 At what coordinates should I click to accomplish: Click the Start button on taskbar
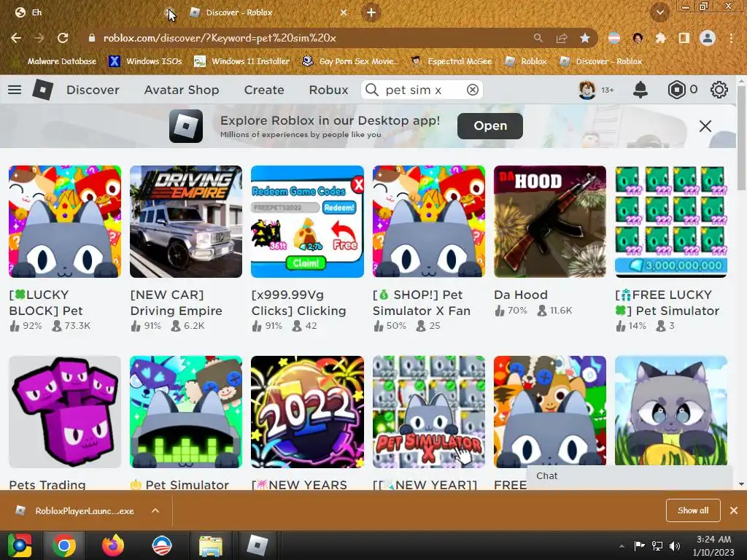tap(20, 545)
